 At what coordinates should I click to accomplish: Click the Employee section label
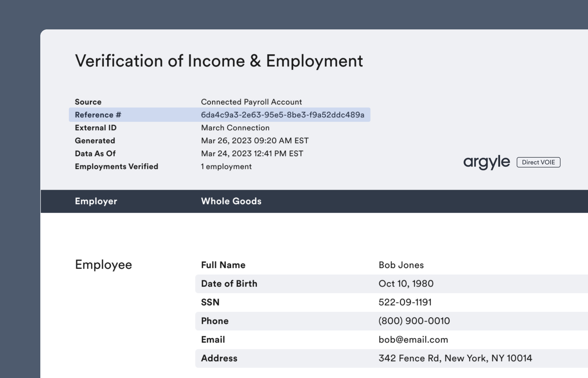(103, 264)
